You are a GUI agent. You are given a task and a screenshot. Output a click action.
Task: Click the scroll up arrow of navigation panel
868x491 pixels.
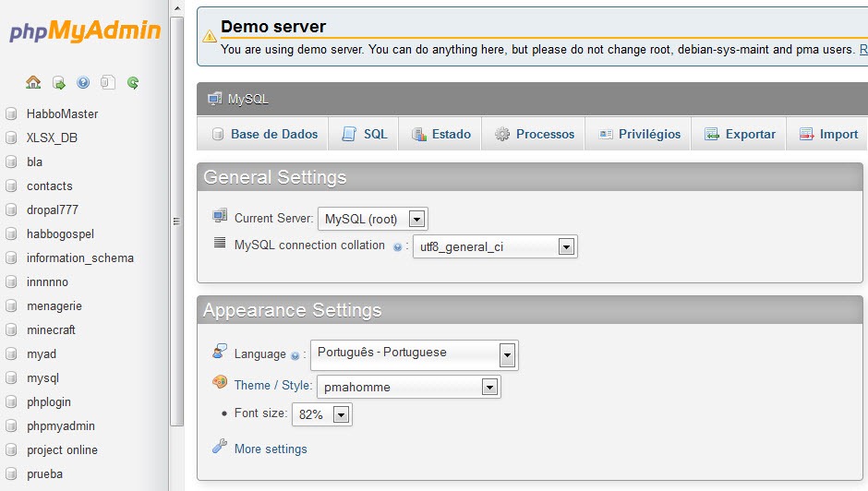point(176,8)
